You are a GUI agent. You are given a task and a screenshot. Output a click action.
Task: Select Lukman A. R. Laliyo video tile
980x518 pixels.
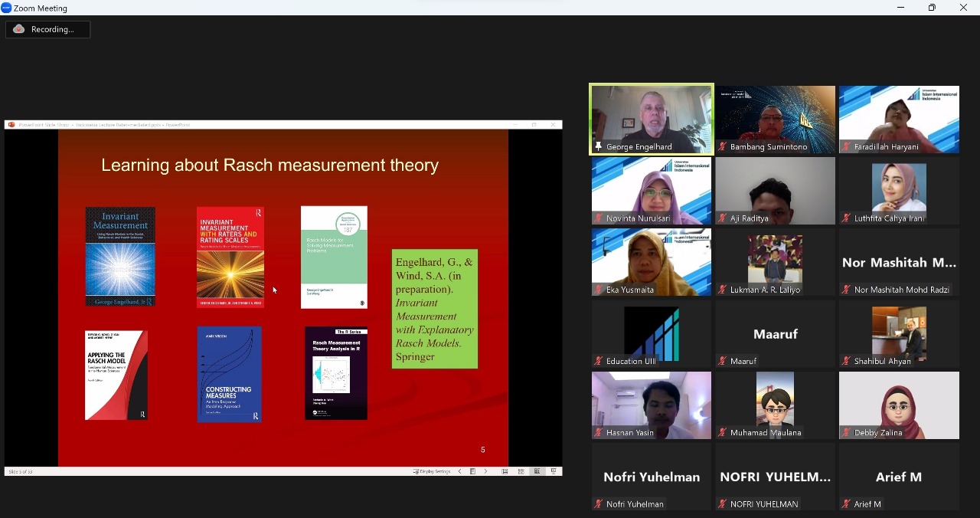pos(776,262)
